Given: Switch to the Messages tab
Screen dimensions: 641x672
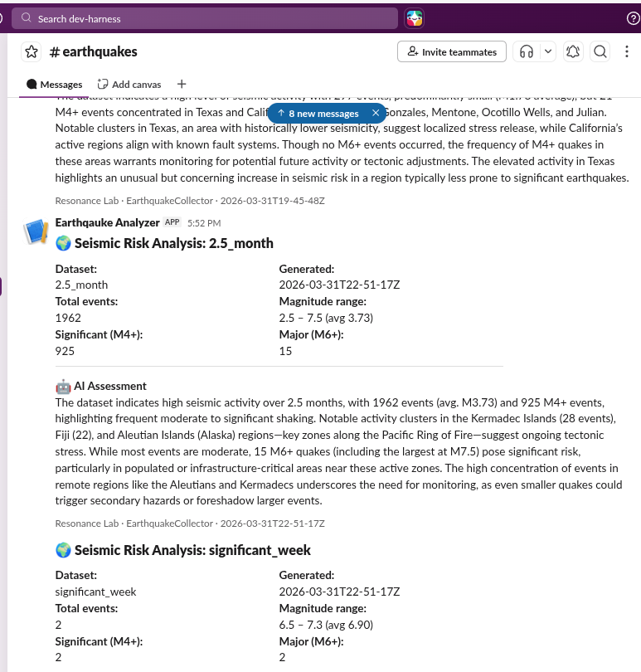Looking at the screenshot, I should (x=55, y=84).
